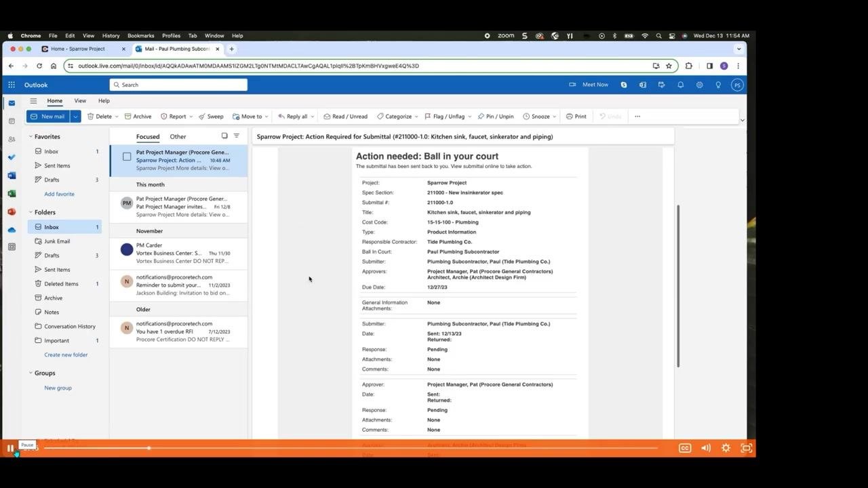Click the Print button in the ribbon

tap(576, 117)
